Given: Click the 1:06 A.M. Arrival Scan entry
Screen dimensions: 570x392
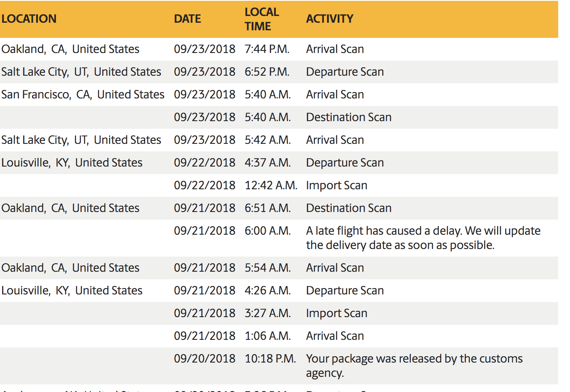Looking at the screenshot, I should [x=279, y=336].
